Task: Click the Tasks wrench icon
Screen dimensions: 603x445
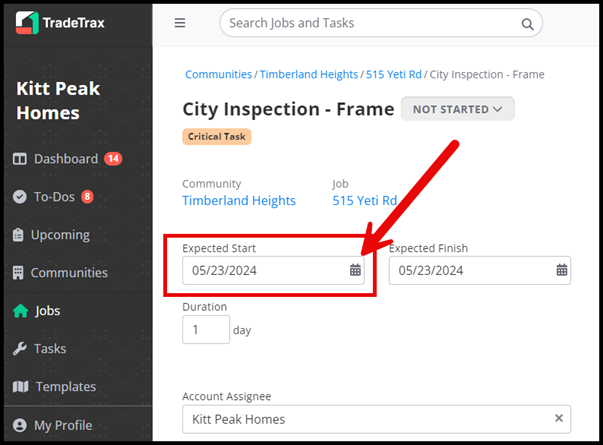Action: tap(20, 348)
